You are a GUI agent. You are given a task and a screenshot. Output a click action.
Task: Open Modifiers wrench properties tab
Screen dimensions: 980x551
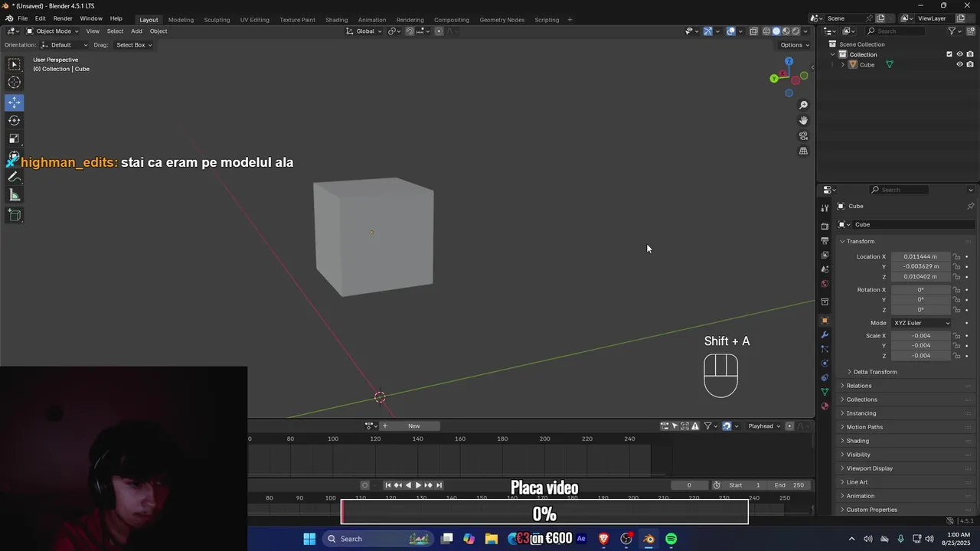825,335
